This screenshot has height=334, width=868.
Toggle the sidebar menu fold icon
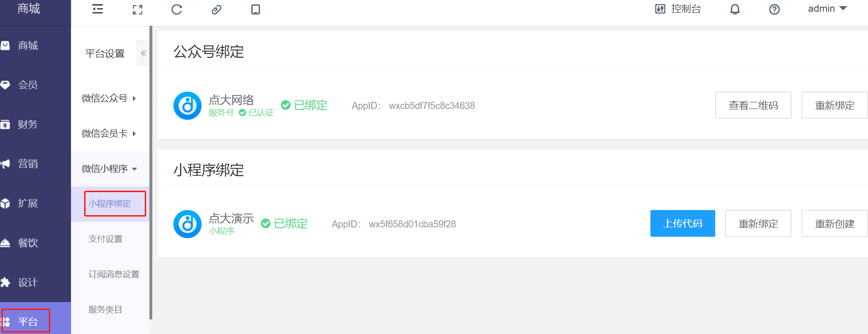point(98,9)
